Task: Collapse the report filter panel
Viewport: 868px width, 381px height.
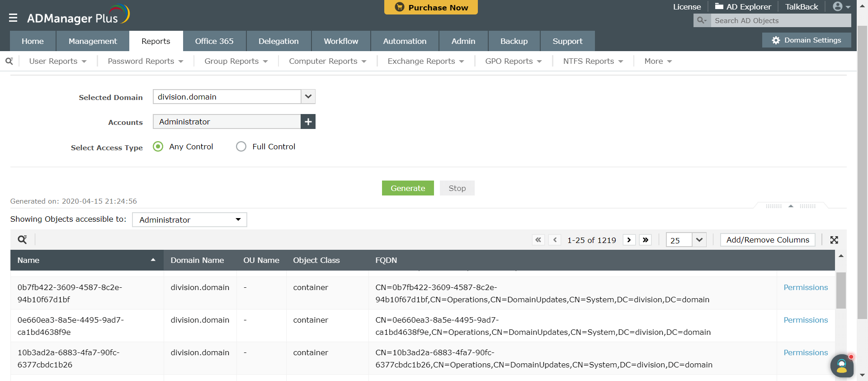Action: [x=791, y=206]
